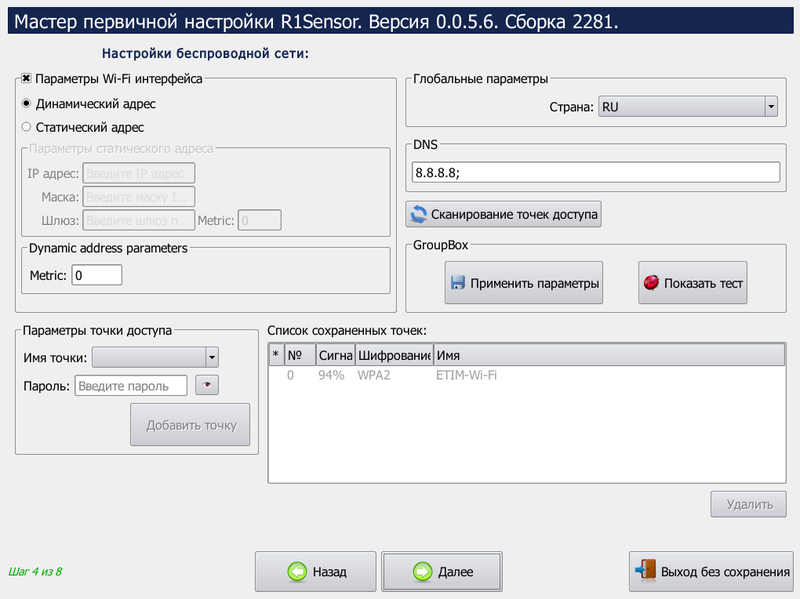The image size is (800, 599).
Task: Toggle the Параметры Wi-Fi интерфейса checkbox
Action: pyautogui.click(x=27, y=78)
